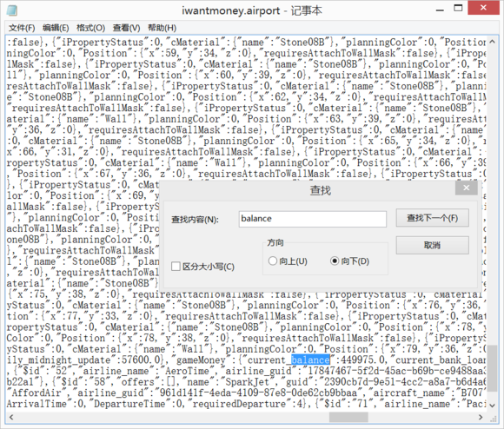This screenshot has width=504, height=429.
Task: Open the 编辑(E) menu
Action: tap(56, 28)
